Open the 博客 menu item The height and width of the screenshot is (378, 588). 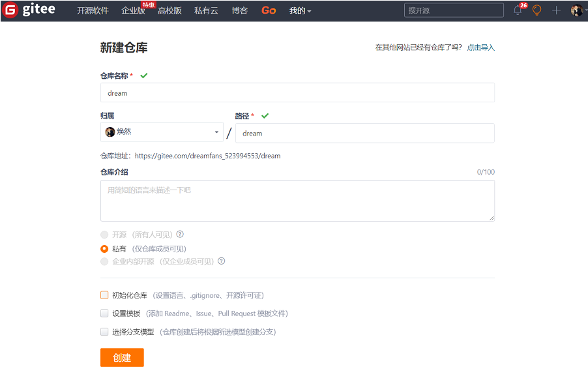[240, 11]
